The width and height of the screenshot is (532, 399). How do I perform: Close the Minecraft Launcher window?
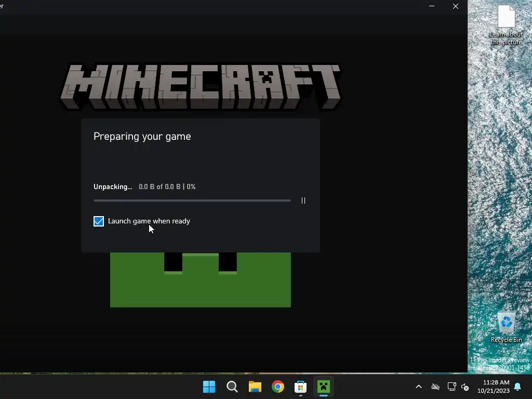(456, 6)
